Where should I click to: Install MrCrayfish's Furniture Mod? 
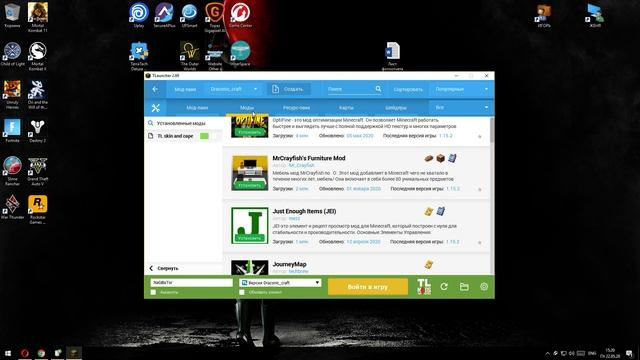(x=249, y=185)
